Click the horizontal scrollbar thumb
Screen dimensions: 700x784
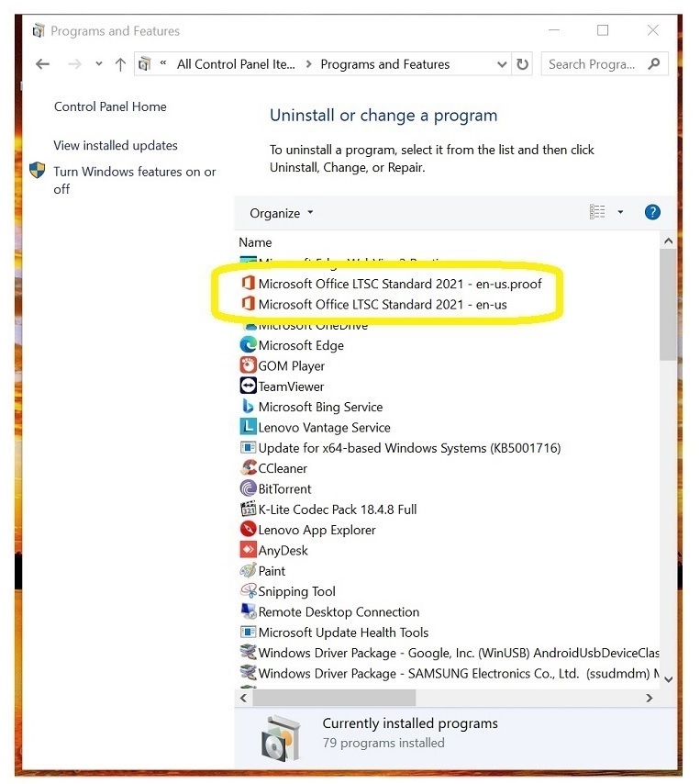[x=334, y=698]
